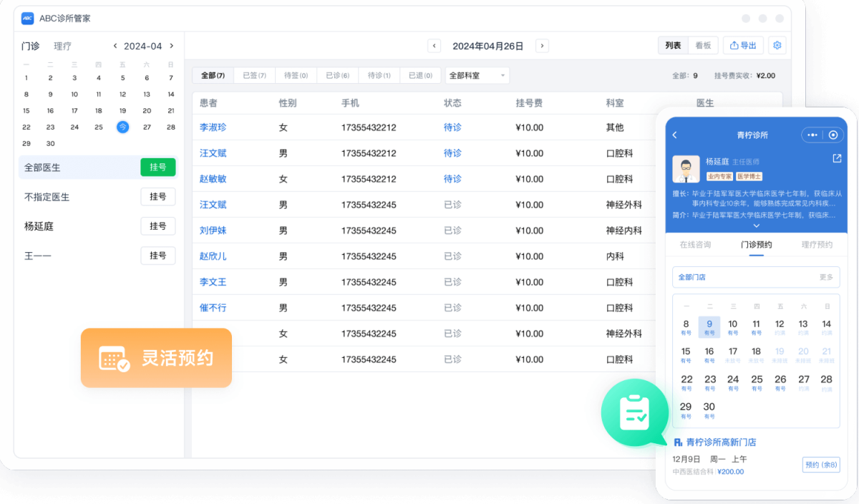Open patient link 李淑珍
Screen dimensions: 859x504
213,127
